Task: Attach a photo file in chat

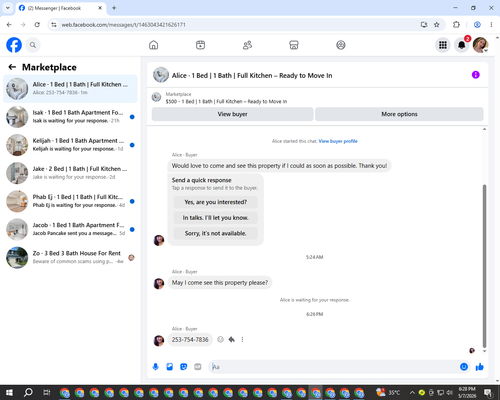Action: (x=170, y=367)
